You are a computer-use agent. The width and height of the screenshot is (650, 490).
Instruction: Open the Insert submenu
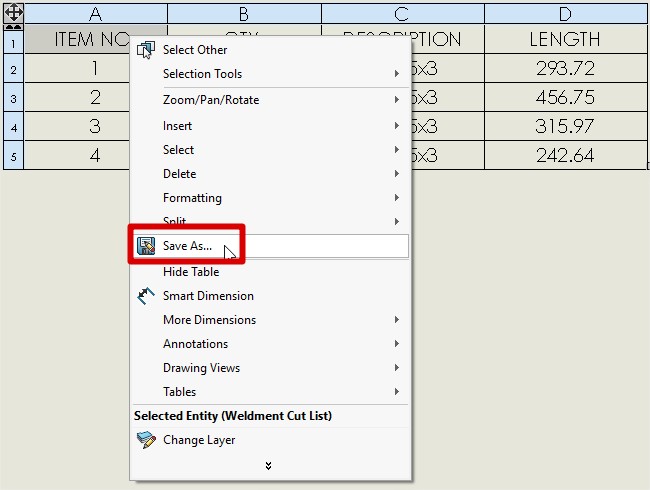[178, 126]
